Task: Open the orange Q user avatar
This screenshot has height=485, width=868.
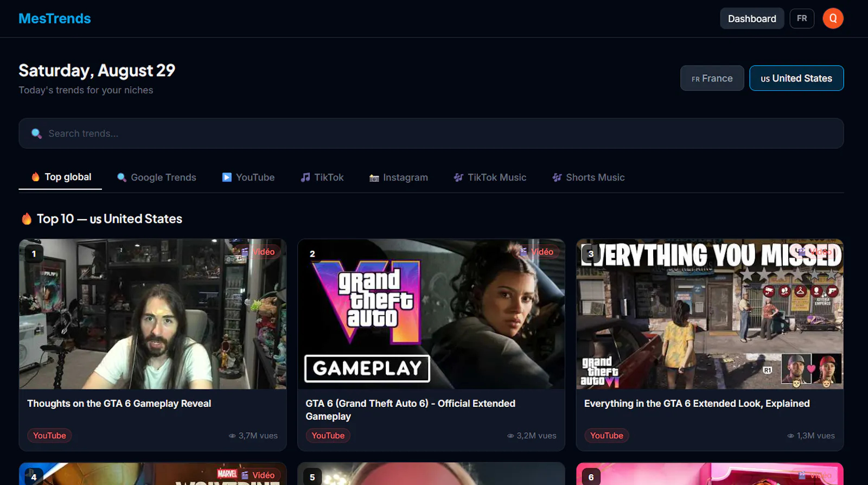Action: [x=833, y=18]
